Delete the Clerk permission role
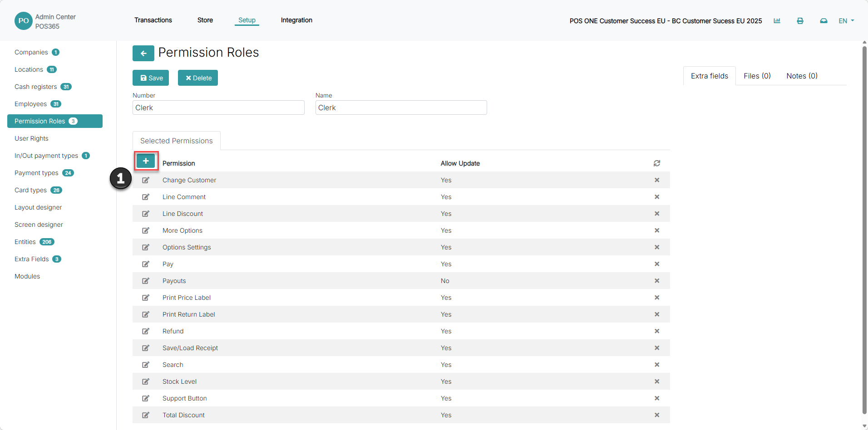The image size is (868, 430). click(198, 78)
